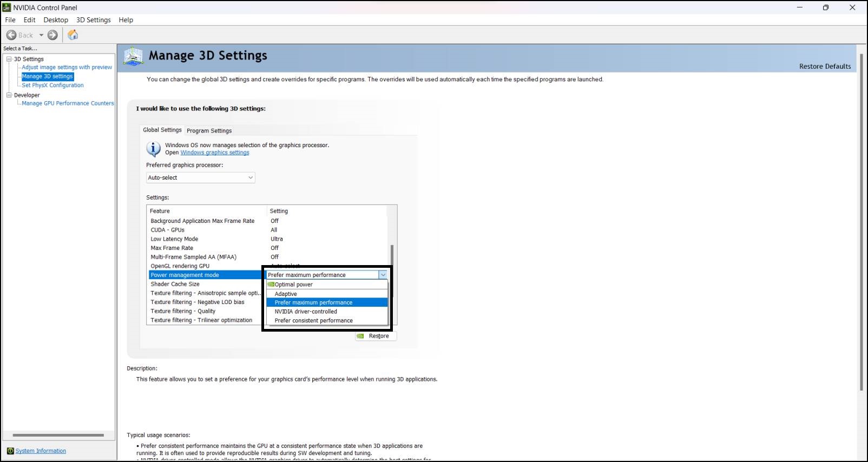The image size is (868, 462).
Task: Select Texture filtering - Anisotropic sample row
Action: (x=206, y=293)
